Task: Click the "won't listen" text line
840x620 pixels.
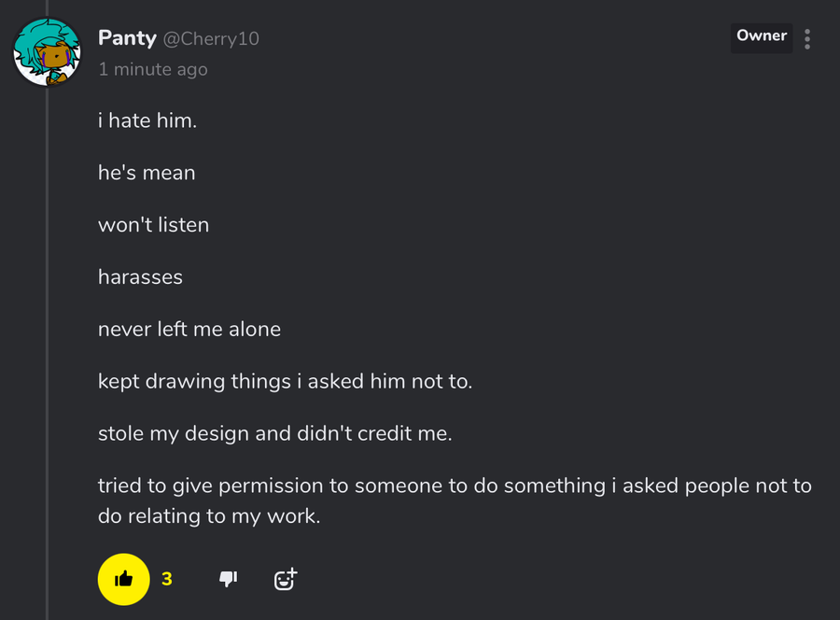Action: [153, 225]
